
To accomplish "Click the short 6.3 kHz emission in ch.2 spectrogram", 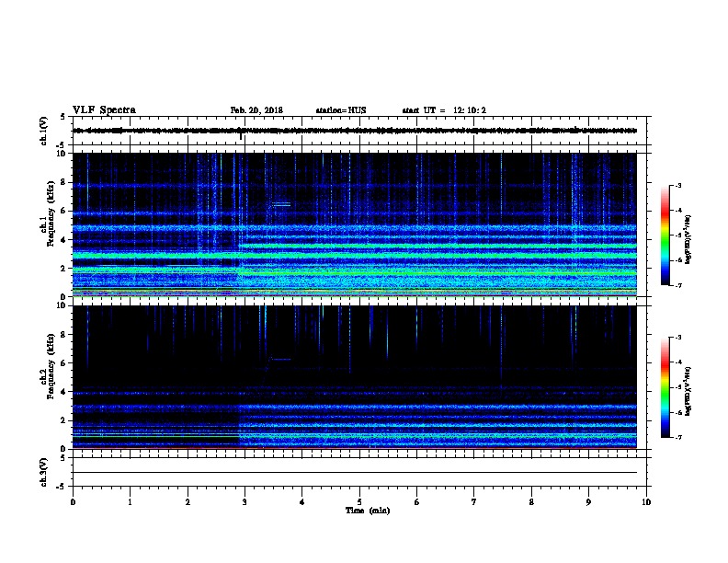I will [281, 359].
